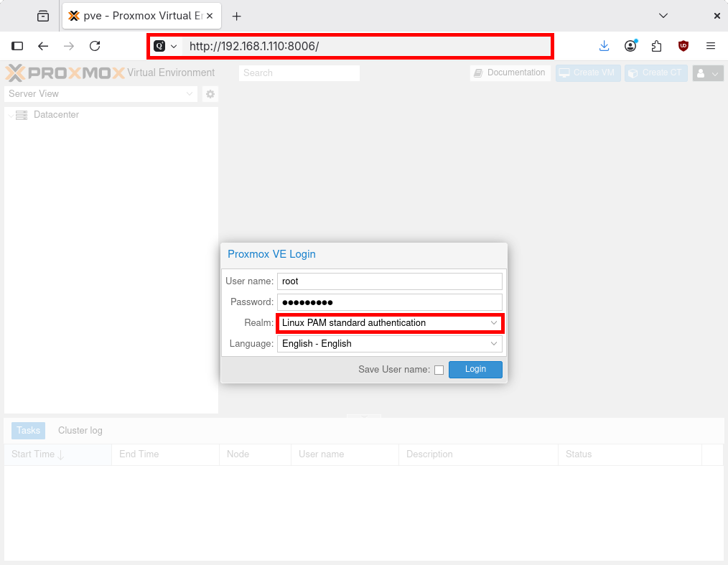Click the Server View settings gear
The image size is (728, 565).
(x=209, y=93)
